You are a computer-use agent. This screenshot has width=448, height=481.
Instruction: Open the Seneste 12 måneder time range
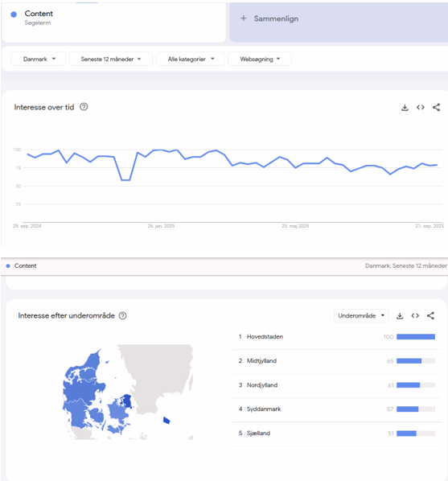coord(111,59)
